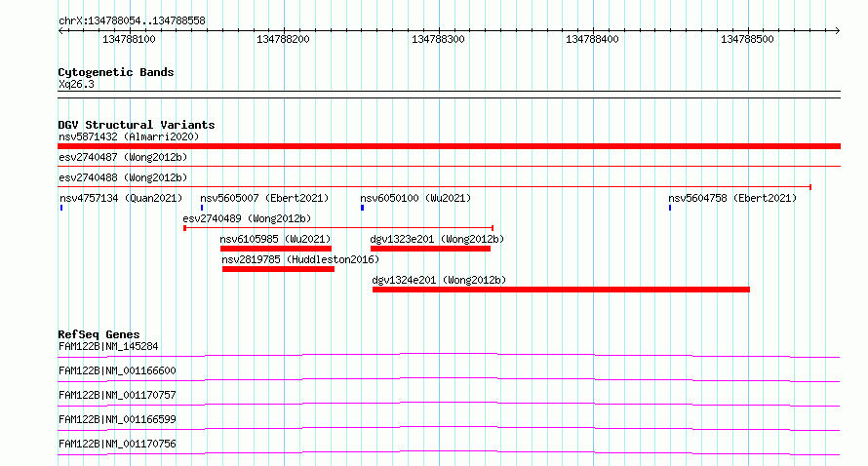Click the thin red esv2740489 variant line
Image resolution: width=868 pixels, height=466 pixels.
point(338,228)
